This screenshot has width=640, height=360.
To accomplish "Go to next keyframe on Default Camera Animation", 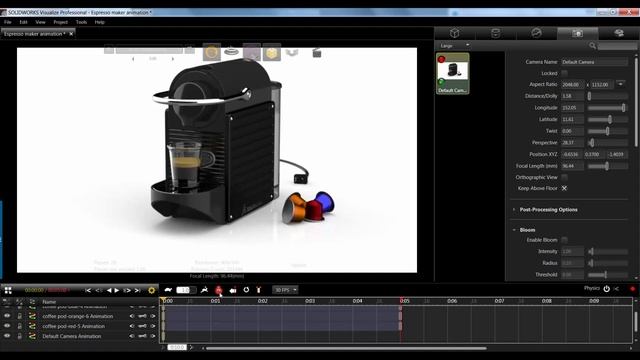I will click(153, 336).
